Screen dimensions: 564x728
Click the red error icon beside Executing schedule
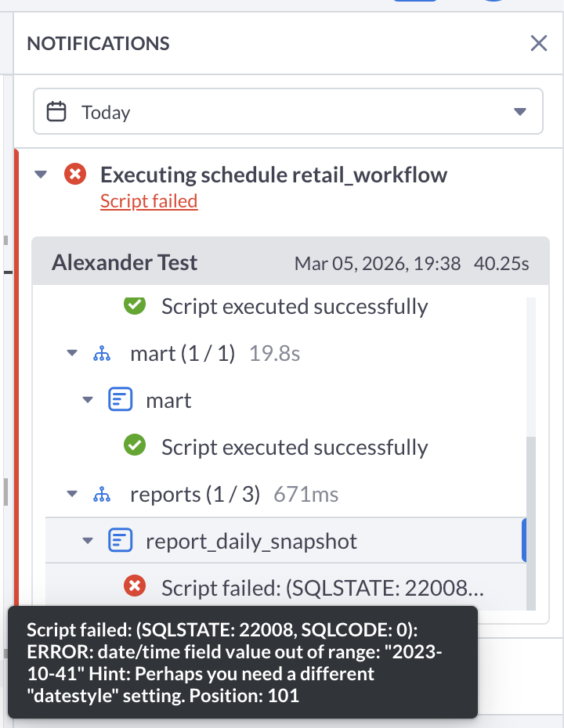pos(74,174)
